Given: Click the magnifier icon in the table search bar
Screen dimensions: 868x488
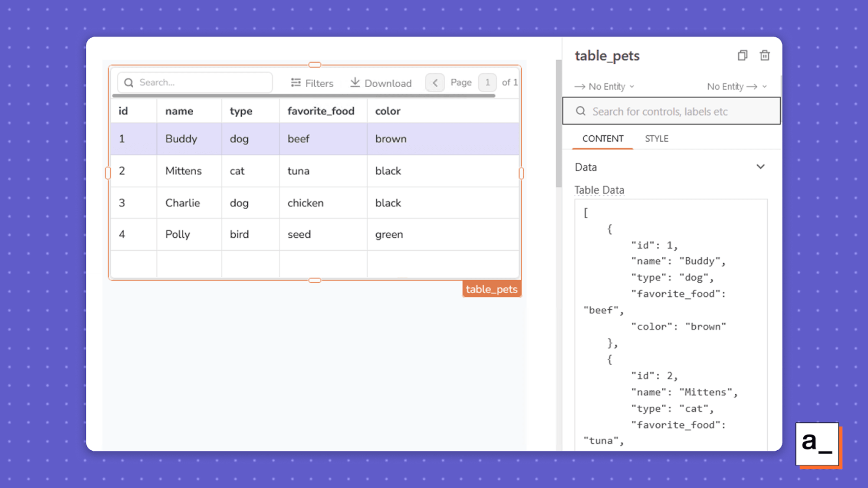Looking at the screenshot, I should [x=128, y=82].
